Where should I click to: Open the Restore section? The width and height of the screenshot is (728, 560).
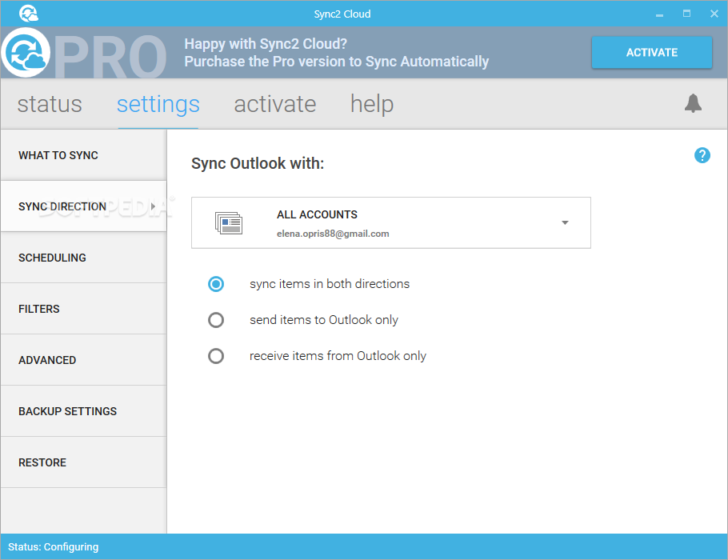click(83, 462)
